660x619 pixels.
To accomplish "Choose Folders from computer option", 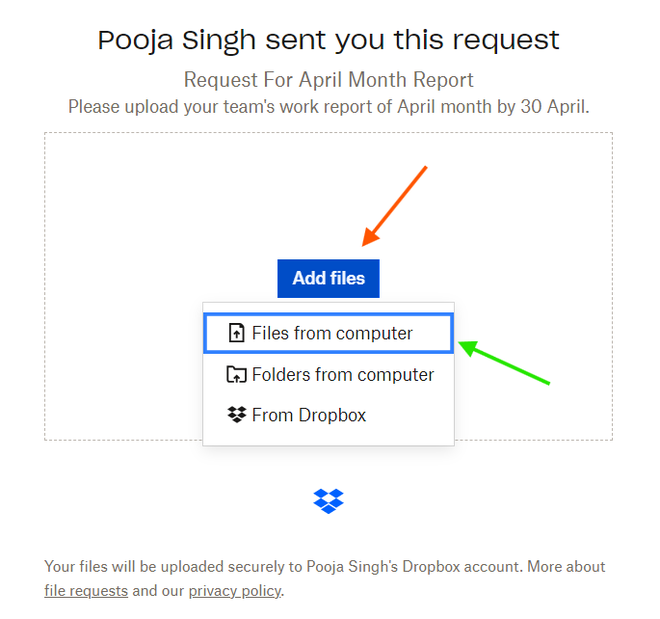I will (x=342, y=375).
